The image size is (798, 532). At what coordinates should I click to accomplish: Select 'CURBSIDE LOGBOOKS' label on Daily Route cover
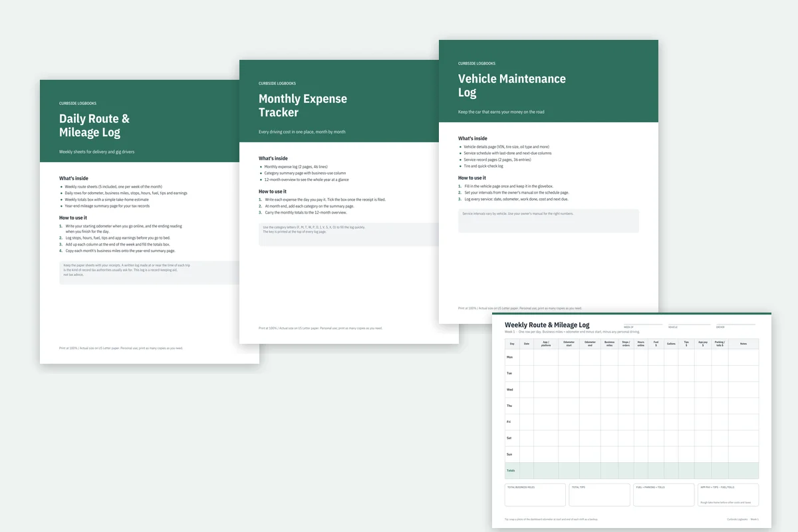coord(78,103)
